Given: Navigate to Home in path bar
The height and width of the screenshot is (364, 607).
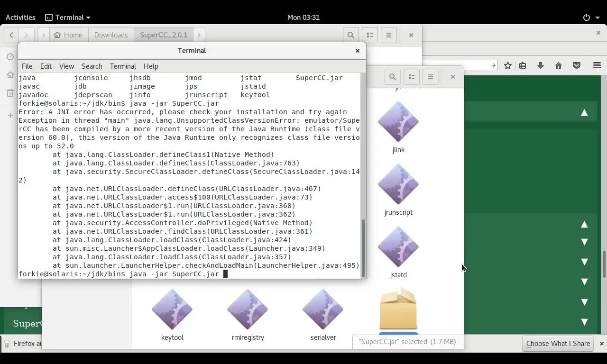Looking at the screenshot, I should coord(68,35).
